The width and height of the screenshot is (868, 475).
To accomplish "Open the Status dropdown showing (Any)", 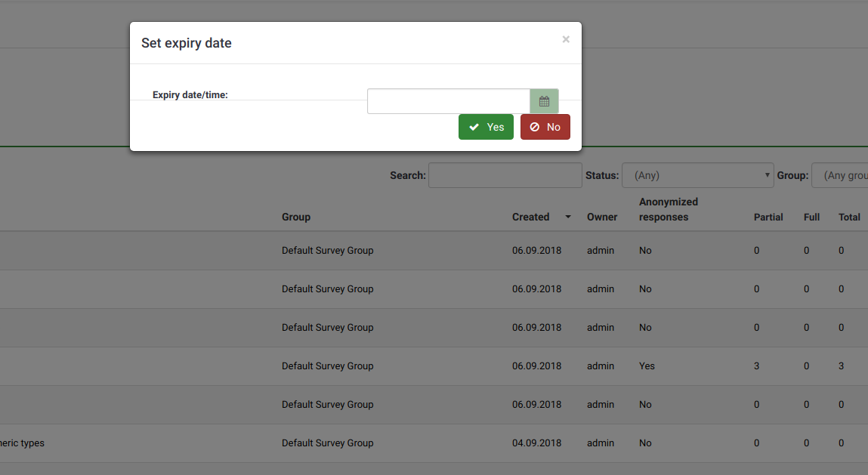I will [x=697, y=175].
